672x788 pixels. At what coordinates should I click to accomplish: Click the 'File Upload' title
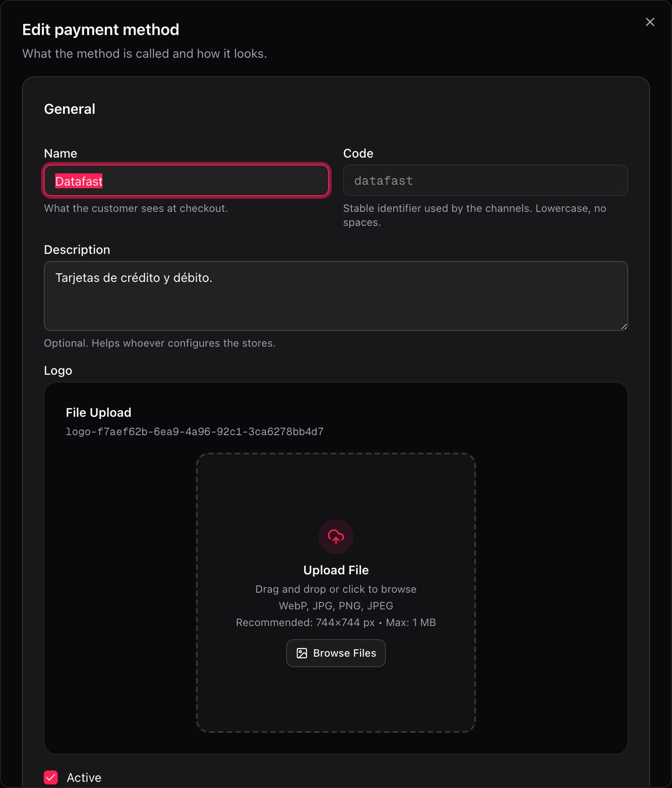coord(98,412)
